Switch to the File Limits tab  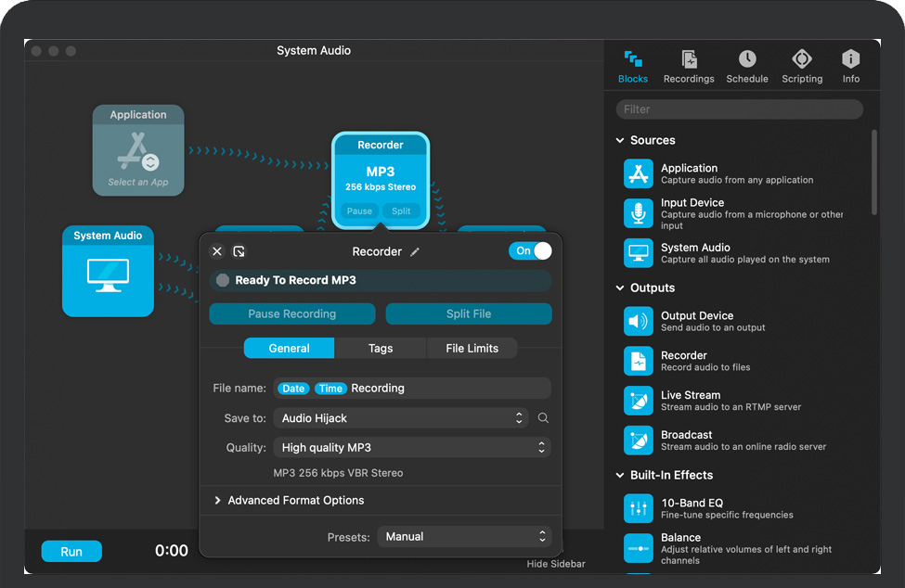coord(472,349)
